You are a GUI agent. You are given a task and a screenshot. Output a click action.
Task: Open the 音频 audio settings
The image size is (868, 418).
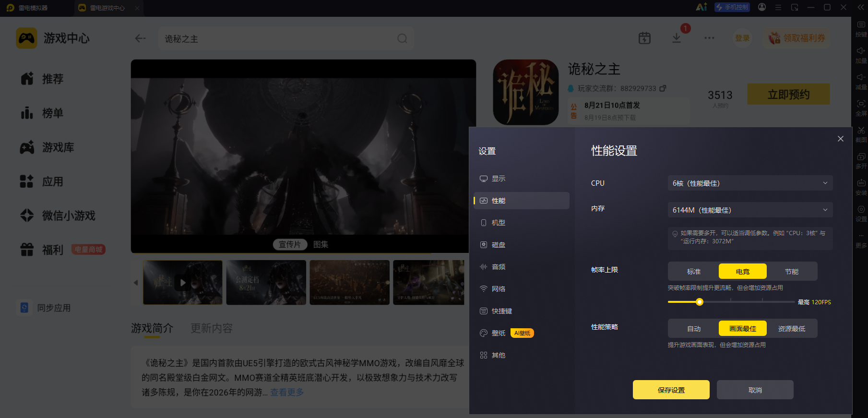tap(521, 267)
